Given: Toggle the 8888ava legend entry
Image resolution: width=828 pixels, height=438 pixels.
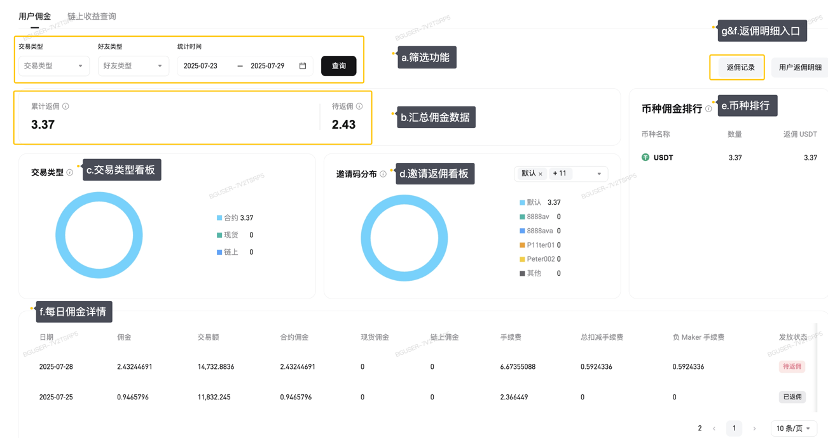Looking at the screenshot, I should click(x=540, y=231).
